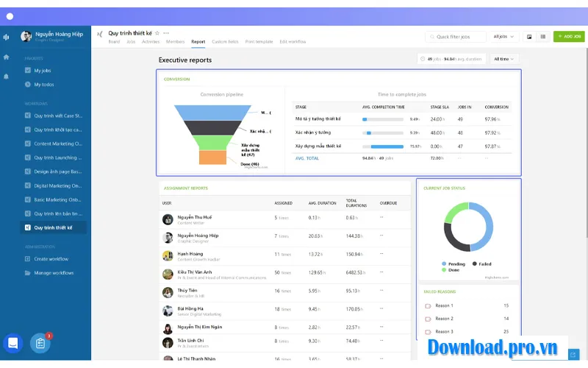
Task: Click the Reason 3 tag icon
Action: coord(428,332)
